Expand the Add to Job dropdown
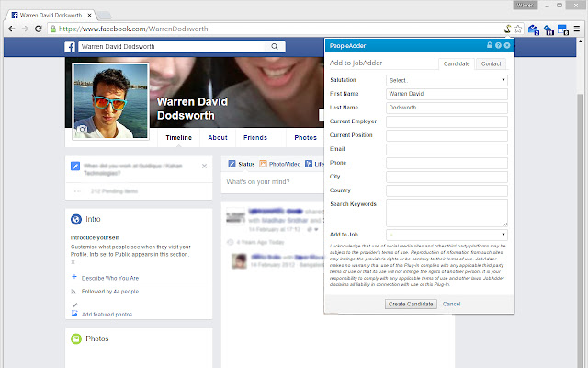The width and height of the screenshot is (588, 368). 447,235
